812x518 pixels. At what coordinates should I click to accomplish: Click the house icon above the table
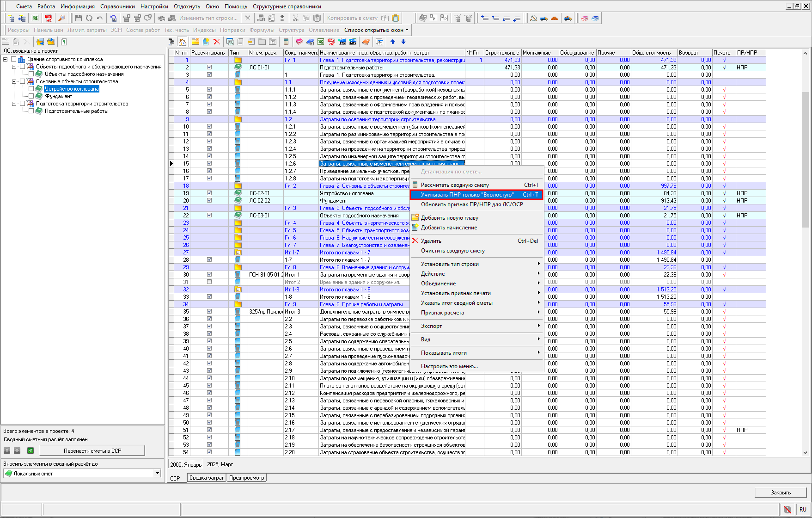tap(183, 42)
